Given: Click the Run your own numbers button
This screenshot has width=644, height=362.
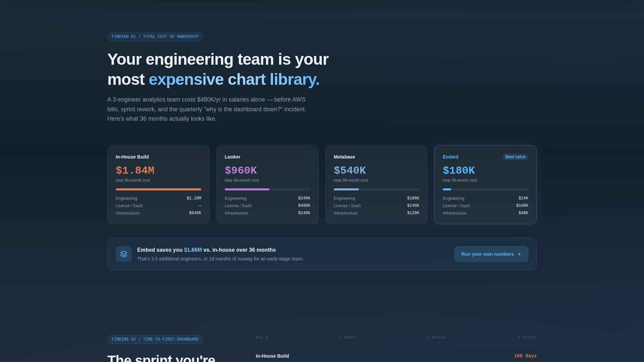Looking at the screenshot, I should tap(491, 254).
